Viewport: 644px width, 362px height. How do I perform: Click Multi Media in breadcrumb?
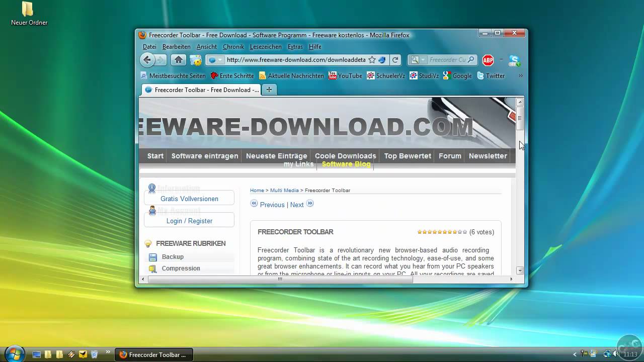click(284, 191)
